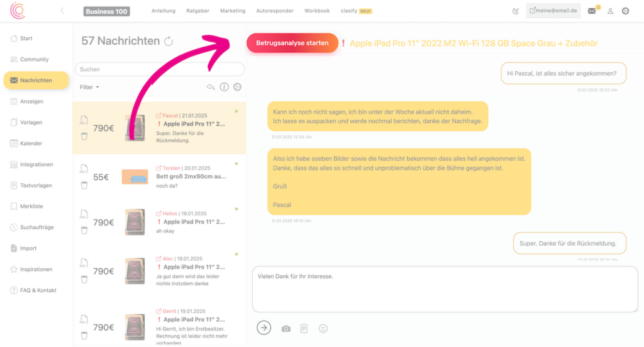644x347 pixels.
Task: Open the Marketing menu
Action: (x=233, y=11)
